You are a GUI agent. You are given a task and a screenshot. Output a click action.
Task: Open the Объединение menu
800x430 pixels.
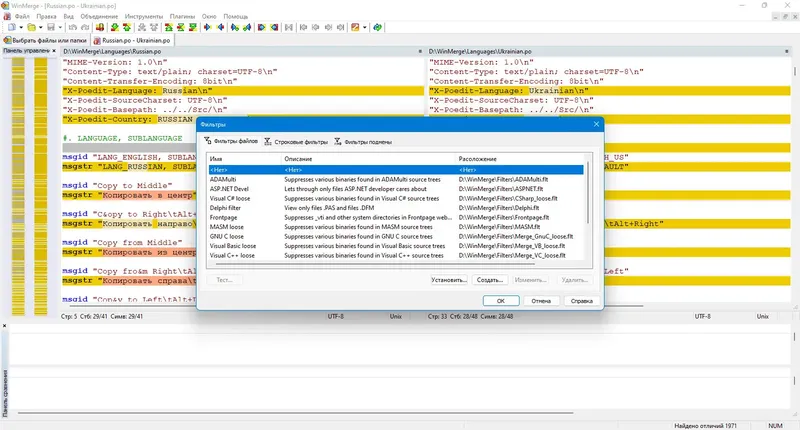pos(99,16)
